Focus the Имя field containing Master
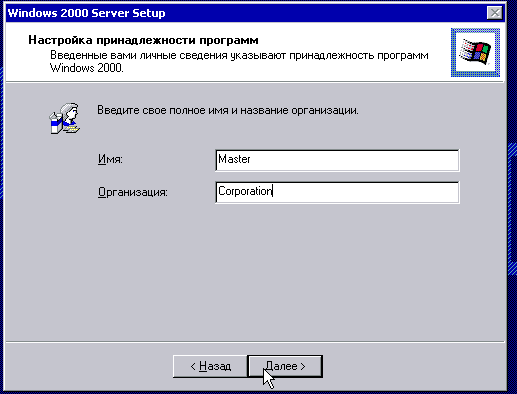The image size is (517, 394). (337, 160)
